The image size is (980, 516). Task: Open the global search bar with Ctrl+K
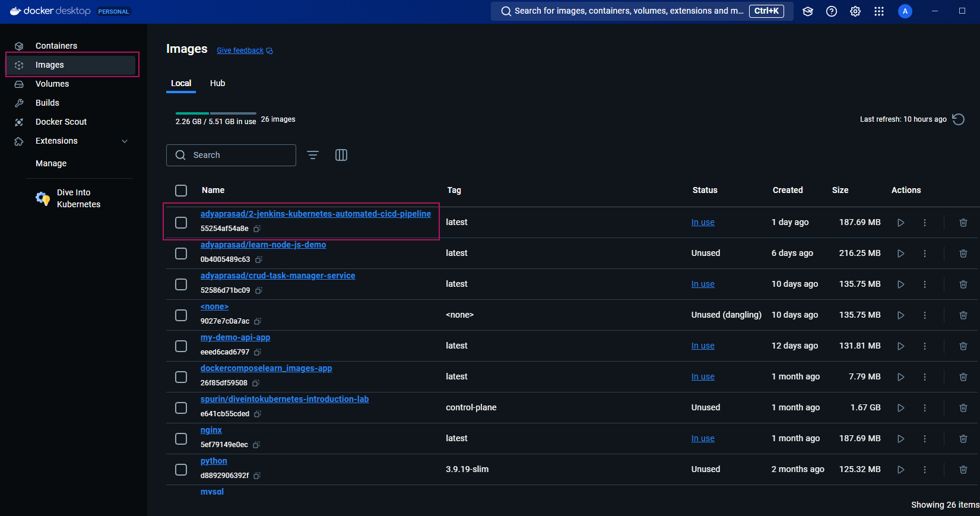642,11
